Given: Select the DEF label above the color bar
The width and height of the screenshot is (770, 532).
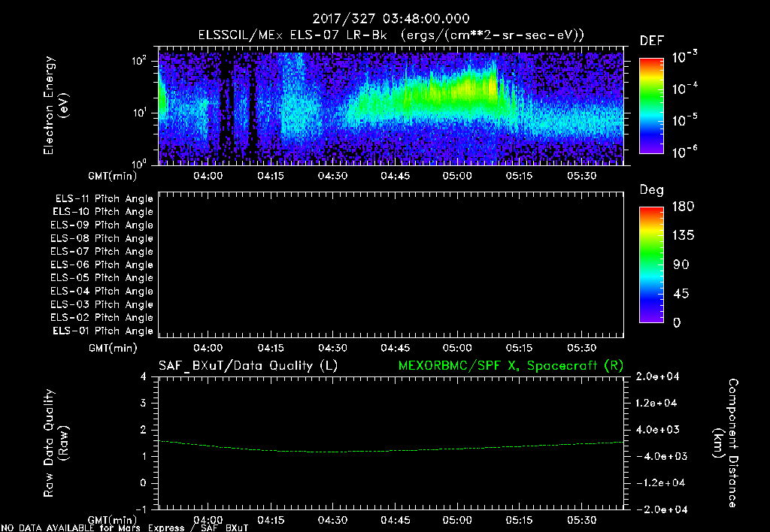Looking at the screenshot, I should (651, 41).
